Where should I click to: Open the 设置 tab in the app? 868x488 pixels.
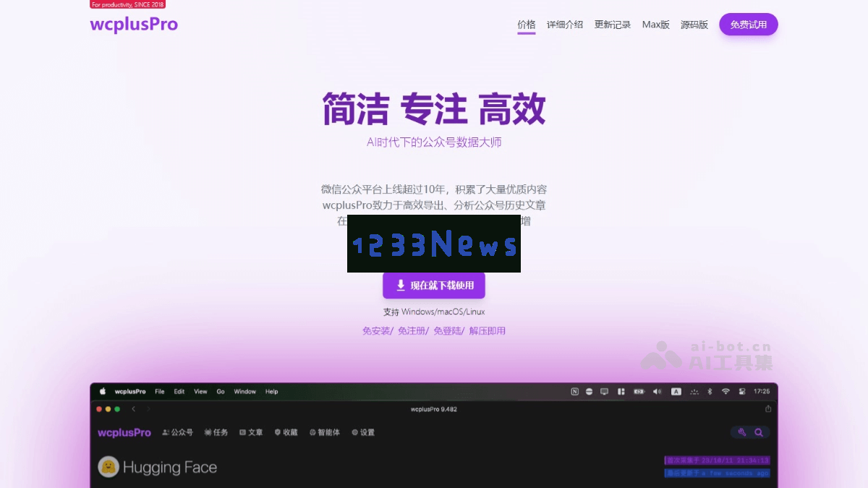(363, 432)
